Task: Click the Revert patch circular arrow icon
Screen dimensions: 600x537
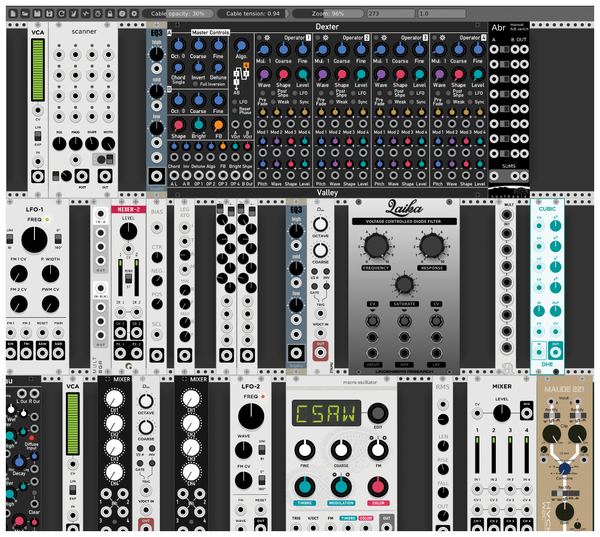Action: [x=61, y=13]
